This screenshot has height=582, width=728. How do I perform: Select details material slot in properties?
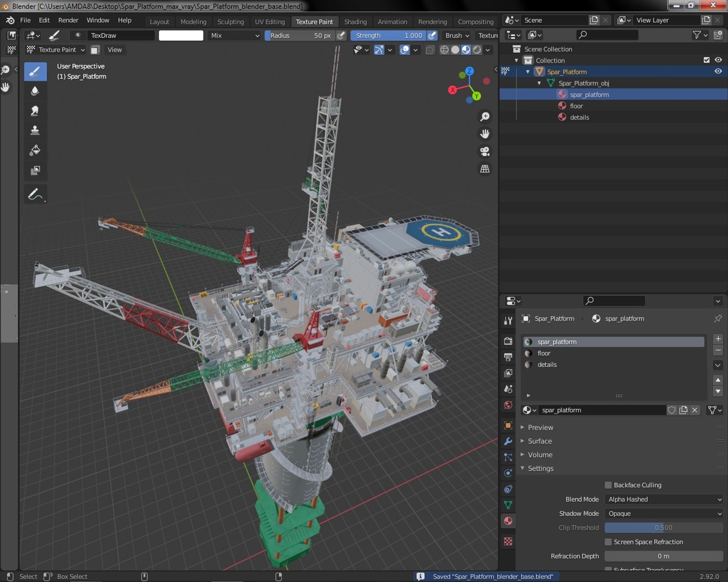click(x=614, y=365)
